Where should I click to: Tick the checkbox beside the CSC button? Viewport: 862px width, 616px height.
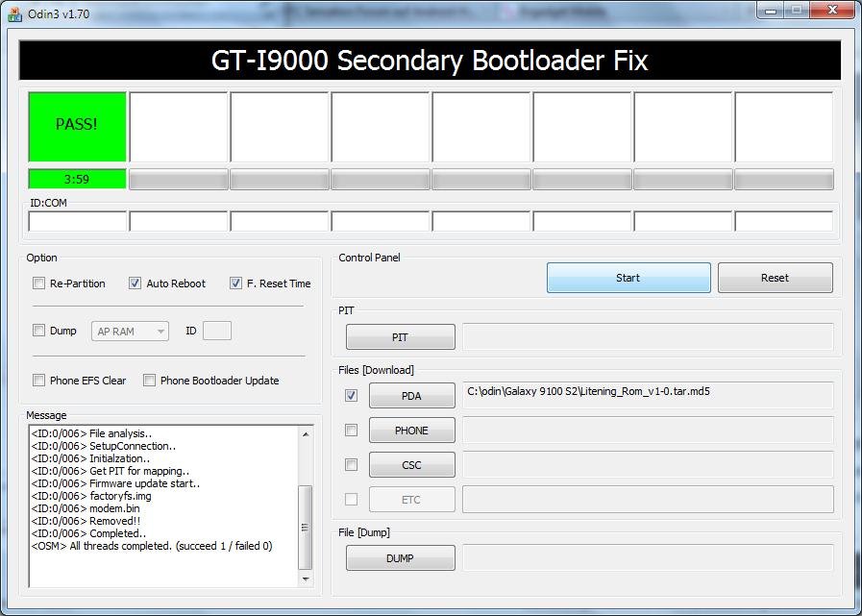351,465
